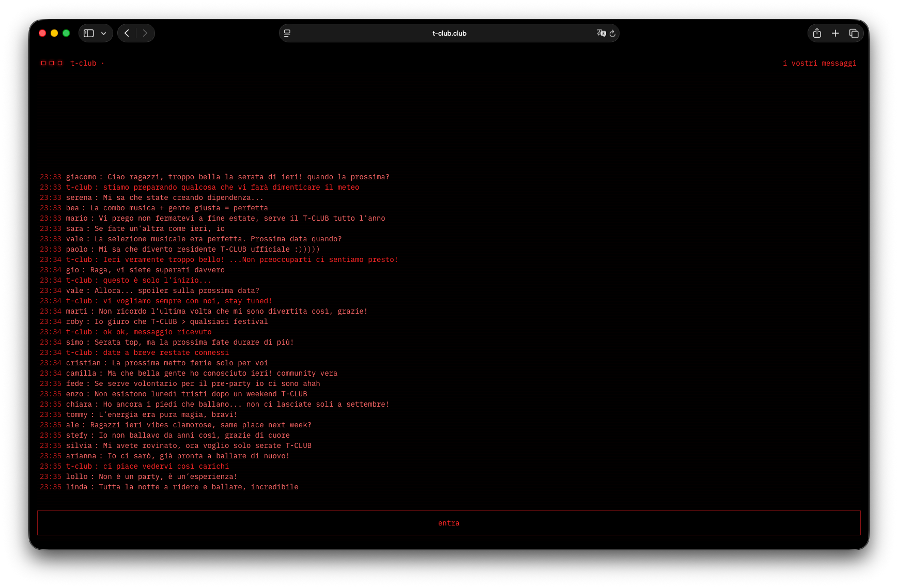The height and width of the screenshot is (588, 898).
Task: Show the tab overview
Action: [854, 33]
